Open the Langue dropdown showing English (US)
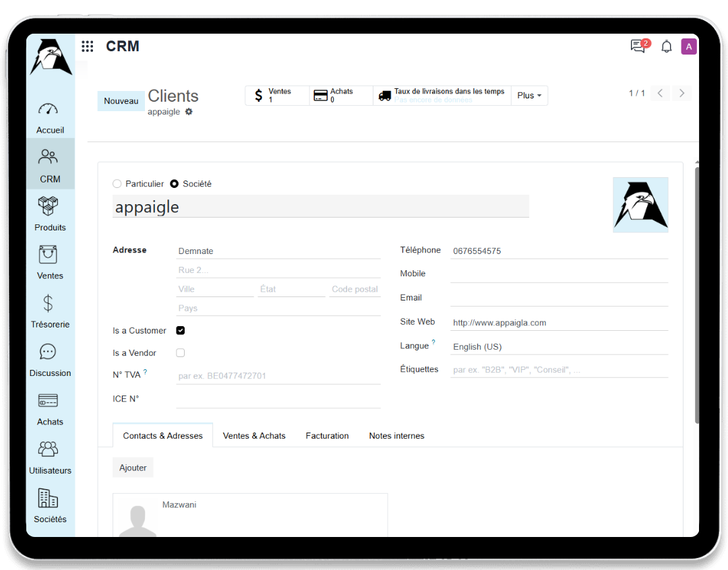 click(559, 347)
